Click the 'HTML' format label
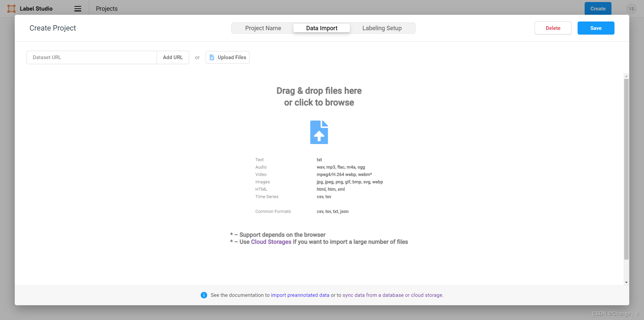Image resolution: width=644 pixels, height=320 pixels. click(x=261, y=189)
